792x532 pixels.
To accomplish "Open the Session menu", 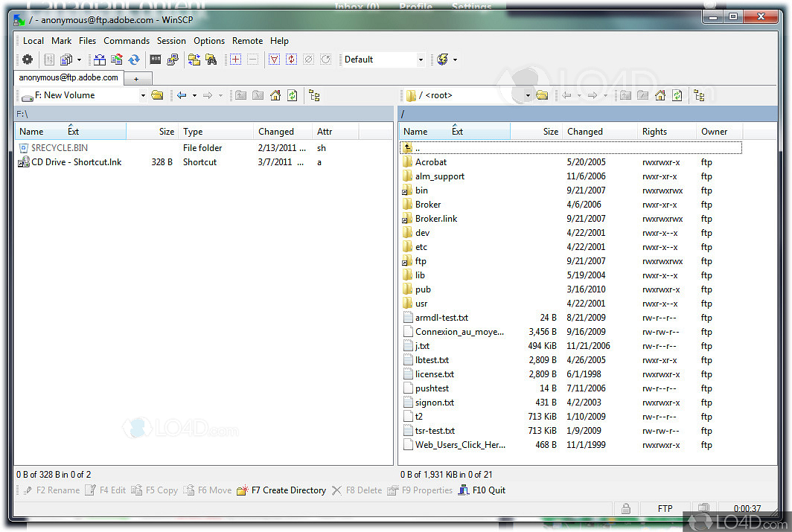I will tap(171, 41).
